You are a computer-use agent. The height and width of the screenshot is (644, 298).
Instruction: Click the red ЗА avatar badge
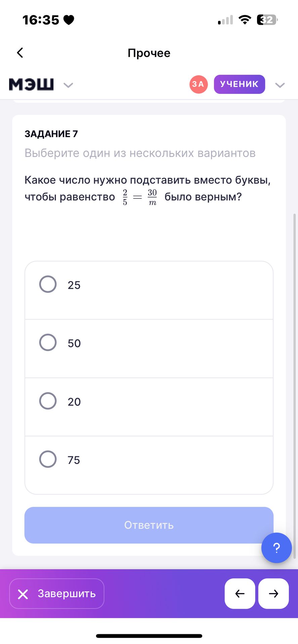click(x=198, y=84)
